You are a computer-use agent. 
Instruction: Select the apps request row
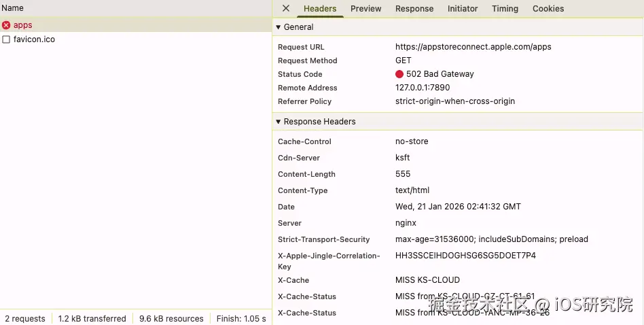click(136, 25)
